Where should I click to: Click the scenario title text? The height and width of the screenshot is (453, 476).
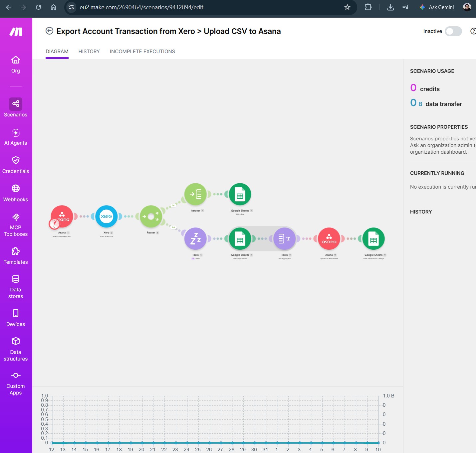(168, 31)
